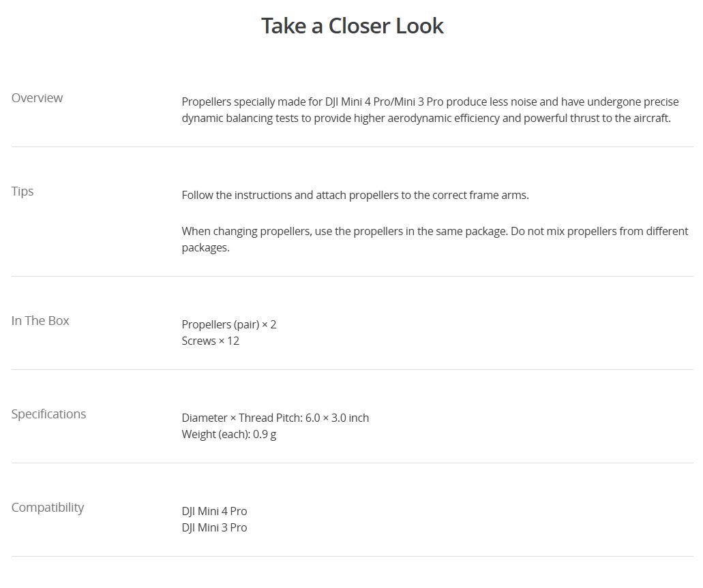Image resolution: width=703 pixels, height=588 pixels.
Task: Click "DJI Mini 4 Pro" in Compatibility list
Action: coord(214,511)
